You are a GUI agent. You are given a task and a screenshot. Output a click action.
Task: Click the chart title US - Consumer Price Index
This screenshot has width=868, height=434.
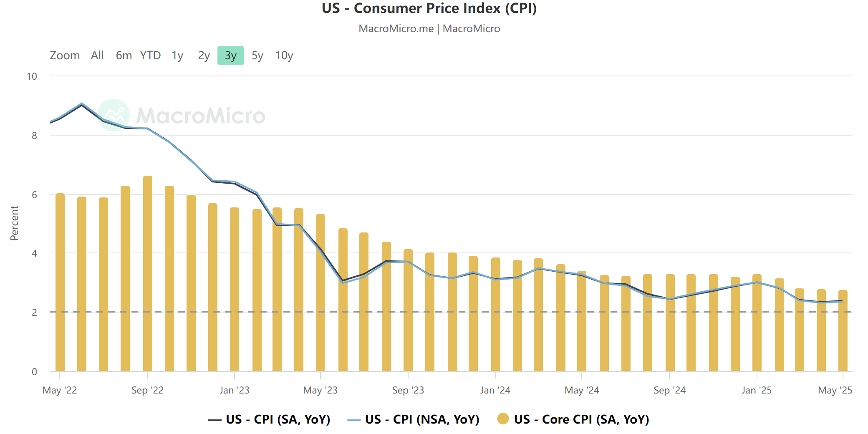point(429,8)
